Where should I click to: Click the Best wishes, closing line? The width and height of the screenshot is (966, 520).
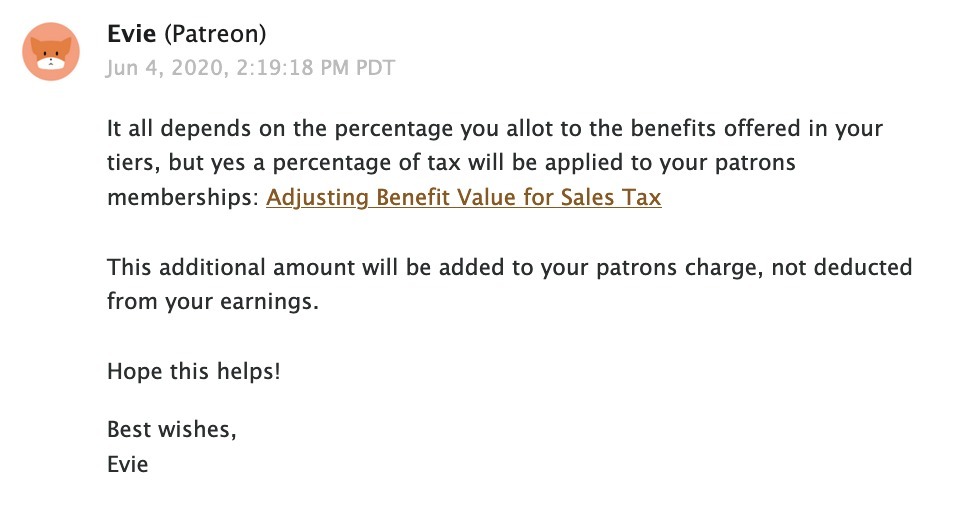point(172,429)
